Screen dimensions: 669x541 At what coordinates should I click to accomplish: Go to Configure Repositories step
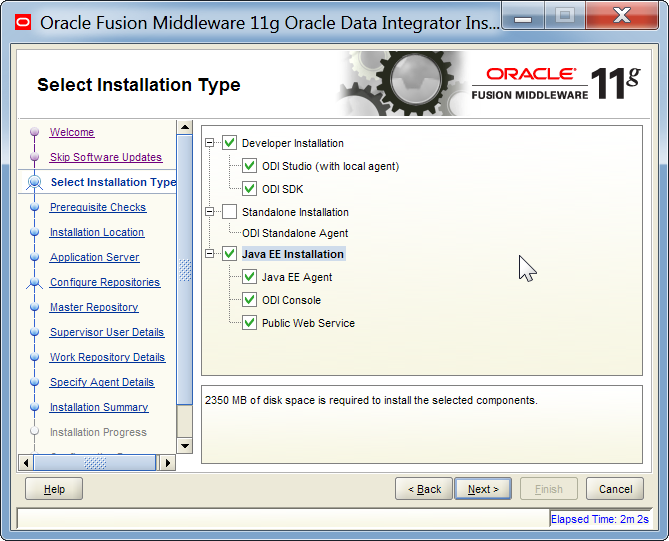click(105, 282)
